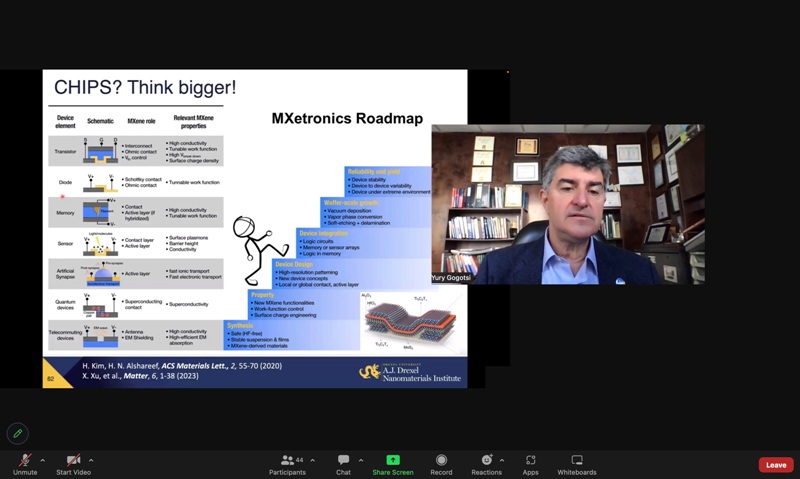Click the "Device integration" step heading
The image size is (800, 479).
pyautogui.click(x=323, y=233)
